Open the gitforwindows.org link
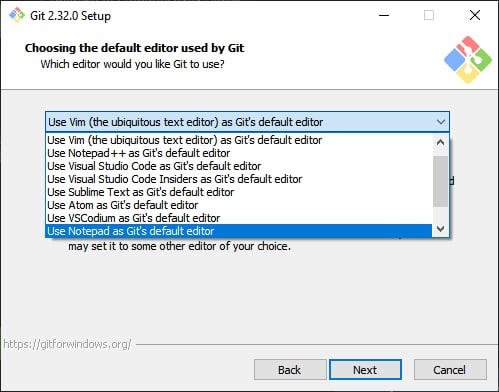 (x=67, y=344)
